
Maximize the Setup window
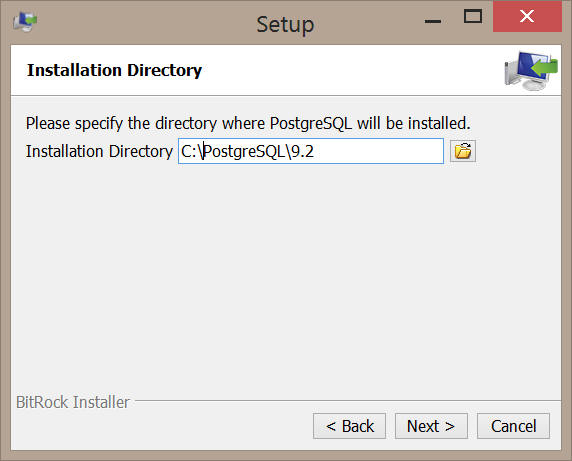(473, 17)
